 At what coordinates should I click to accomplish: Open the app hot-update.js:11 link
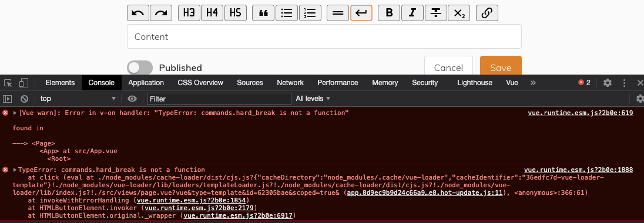click(x=425, y=192)
